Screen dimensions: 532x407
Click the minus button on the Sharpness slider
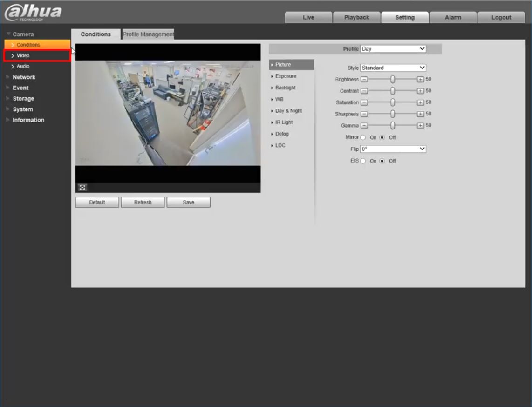coord(364,114)
